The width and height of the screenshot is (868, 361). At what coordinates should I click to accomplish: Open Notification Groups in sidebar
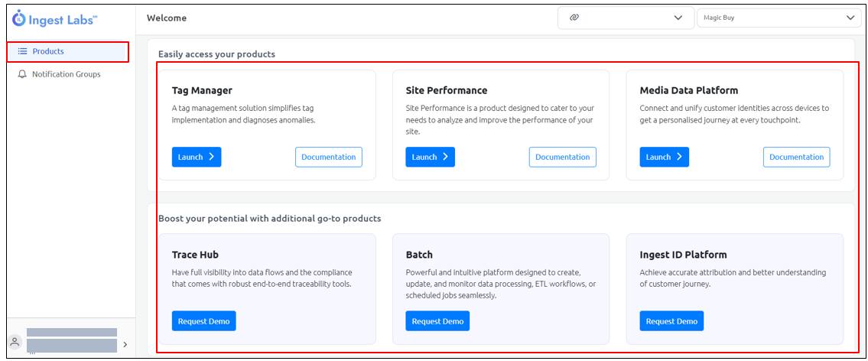[66, 74]
